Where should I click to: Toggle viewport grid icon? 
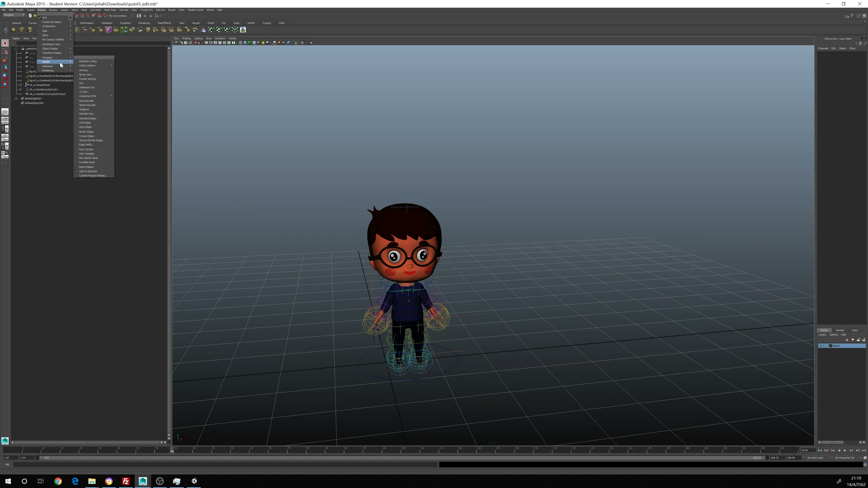(x=206, y=43)
